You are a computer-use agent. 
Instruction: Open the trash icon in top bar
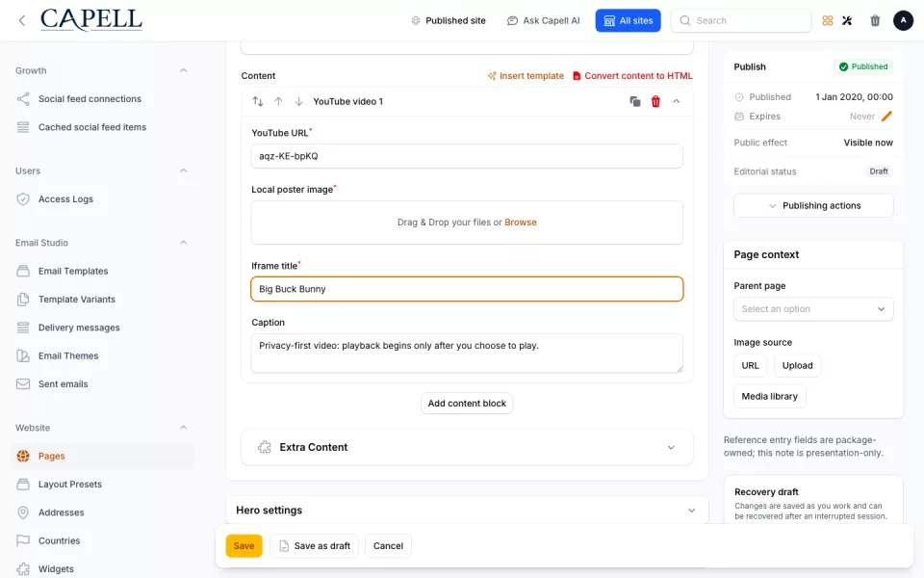pos(875,20)
